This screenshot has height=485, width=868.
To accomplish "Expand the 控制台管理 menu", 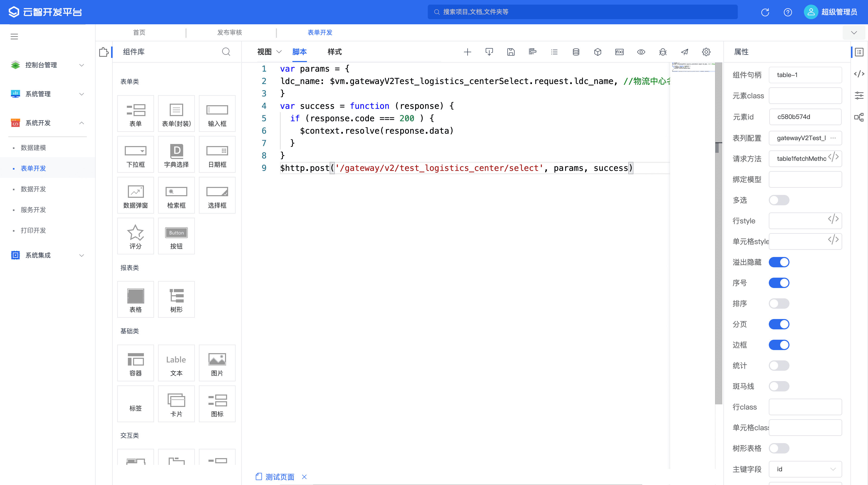I will click(x=48, y=65).
